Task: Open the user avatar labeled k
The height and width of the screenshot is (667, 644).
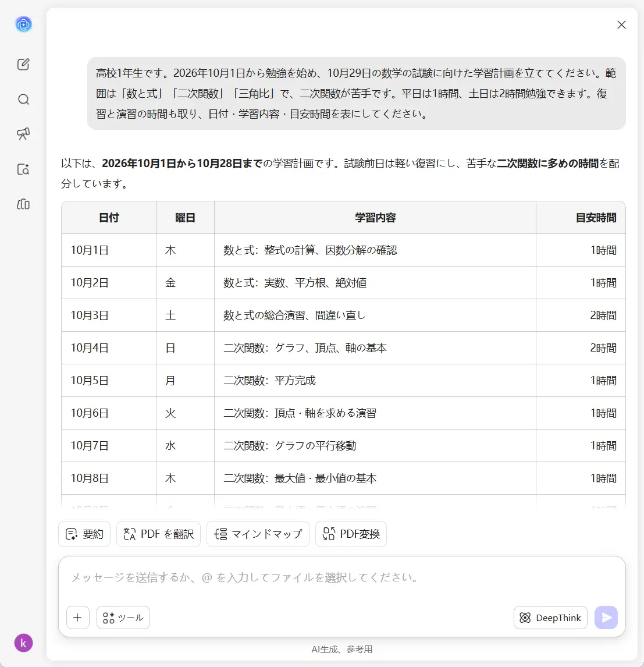Action: pyautogui.click(x=23, y=643)
